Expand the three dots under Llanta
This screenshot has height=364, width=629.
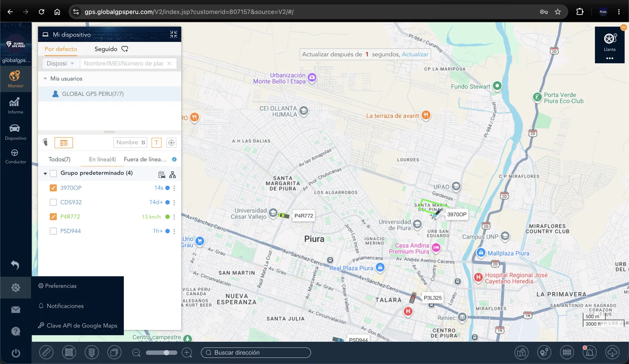tap(610, 58)
